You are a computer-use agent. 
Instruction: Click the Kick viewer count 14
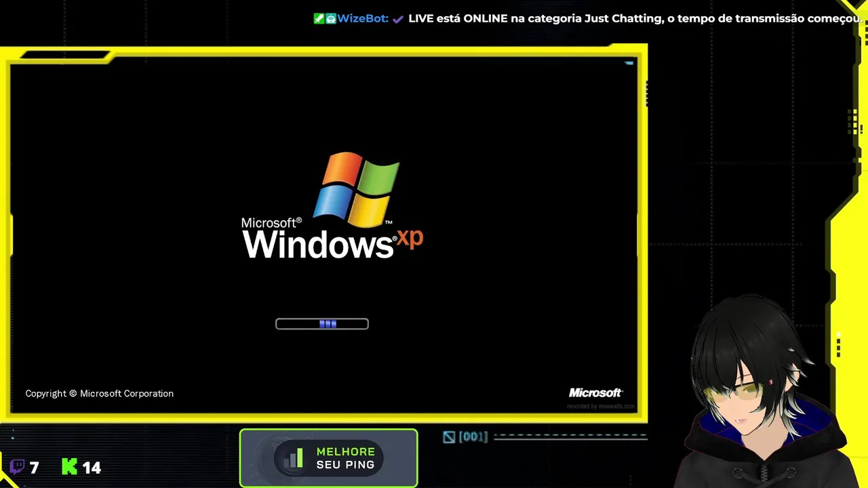92,467
